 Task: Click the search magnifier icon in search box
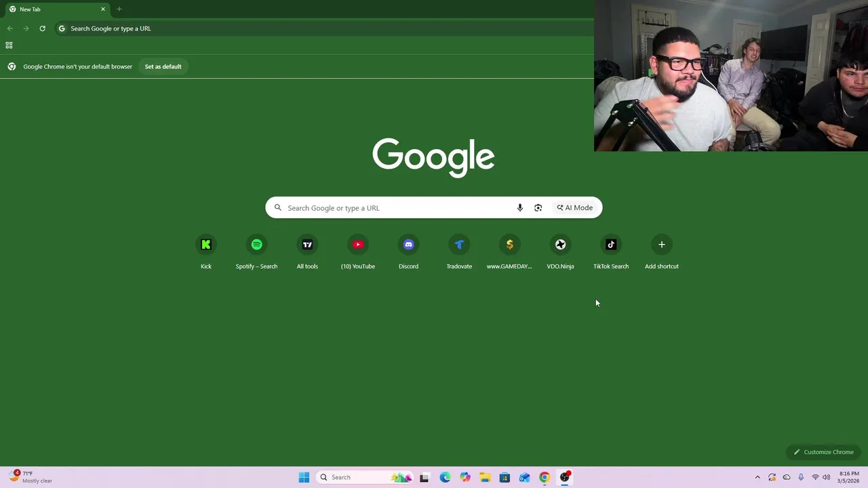click(x=278, y=208)
